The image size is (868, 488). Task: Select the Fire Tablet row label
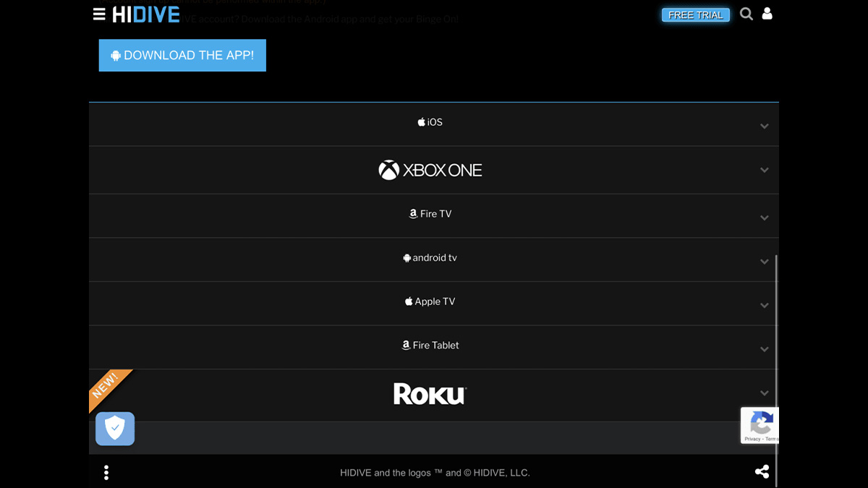click(430, 346)
